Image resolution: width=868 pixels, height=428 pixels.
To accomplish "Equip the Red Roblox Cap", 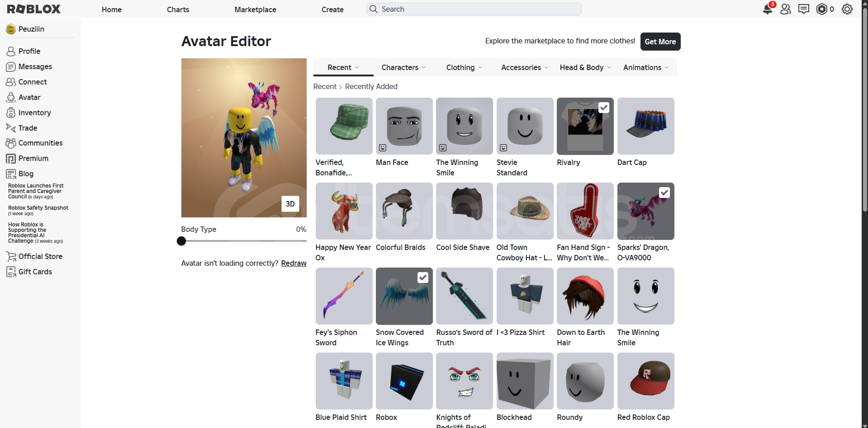I will (x=646, y=381).
